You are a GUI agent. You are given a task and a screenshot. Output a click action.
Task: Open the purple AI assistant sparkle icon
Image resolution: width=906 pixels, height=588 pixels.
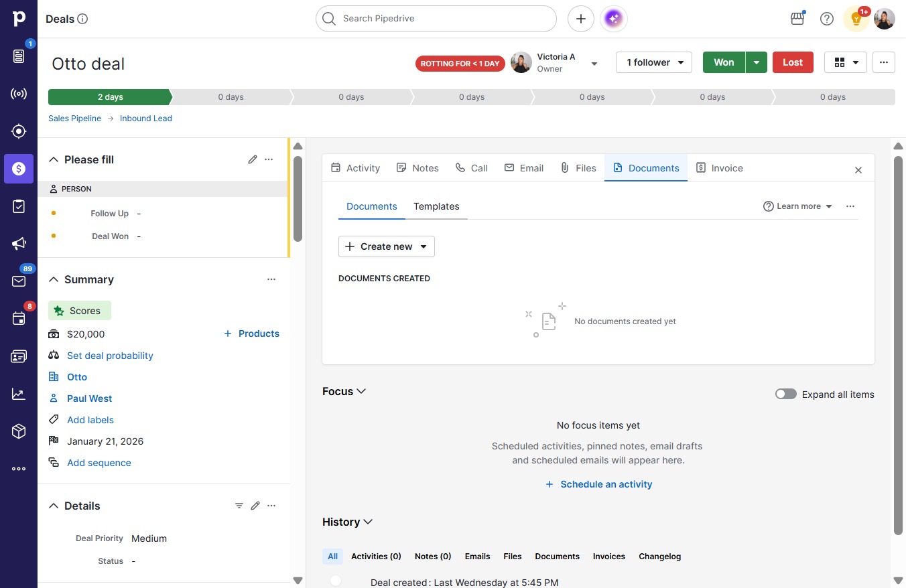[614, 19]
